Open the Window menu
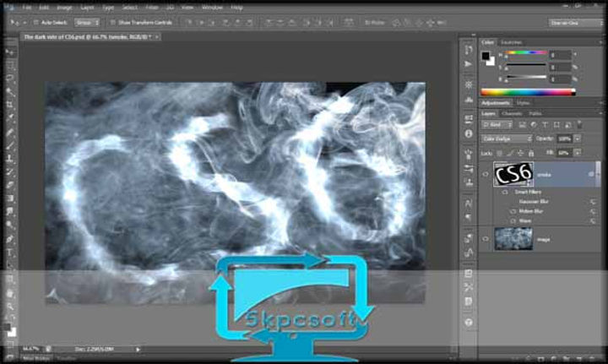This screenshot has width=608, height=364. pyautogui.click(x=213, y=8)
